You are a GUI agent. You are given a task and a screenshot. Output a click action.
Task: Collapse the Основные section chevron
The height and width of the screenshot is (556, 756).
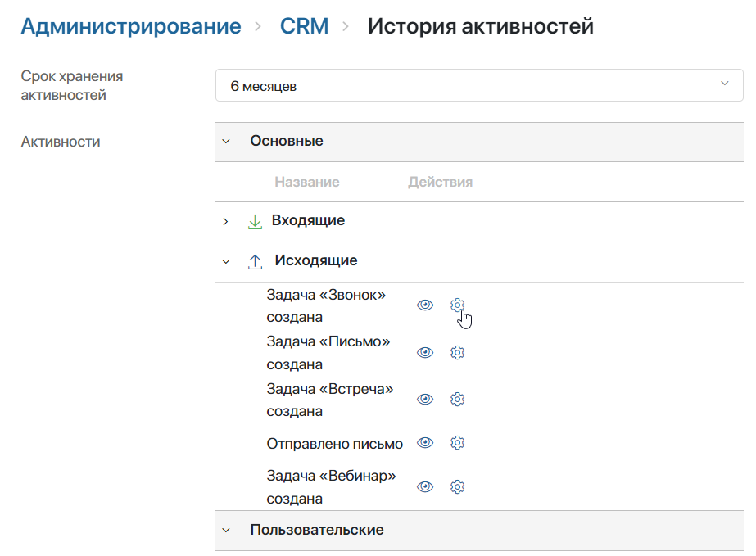tap(225, 142)
